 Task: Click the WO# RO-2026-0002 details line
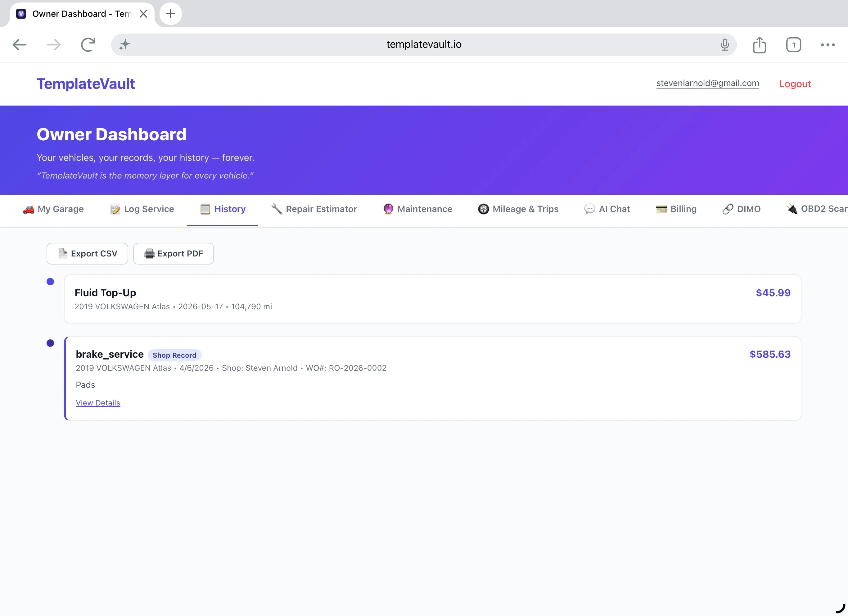tap(231, 368)
